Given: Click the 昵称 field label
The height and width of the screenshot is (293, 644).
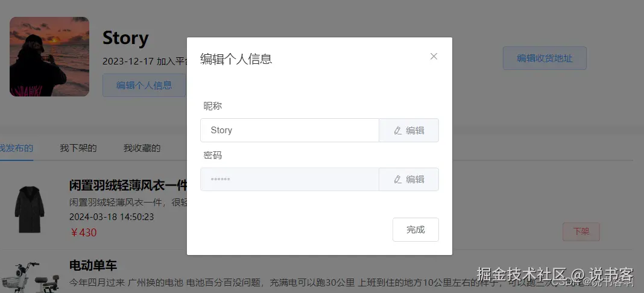Looking at the screenshot, I should click(213, 106).
